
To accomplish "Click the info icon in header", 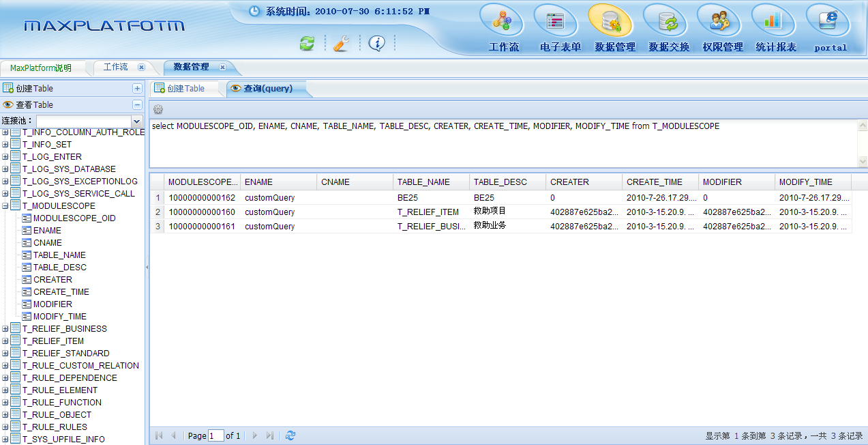I will [x=376, y=43].
